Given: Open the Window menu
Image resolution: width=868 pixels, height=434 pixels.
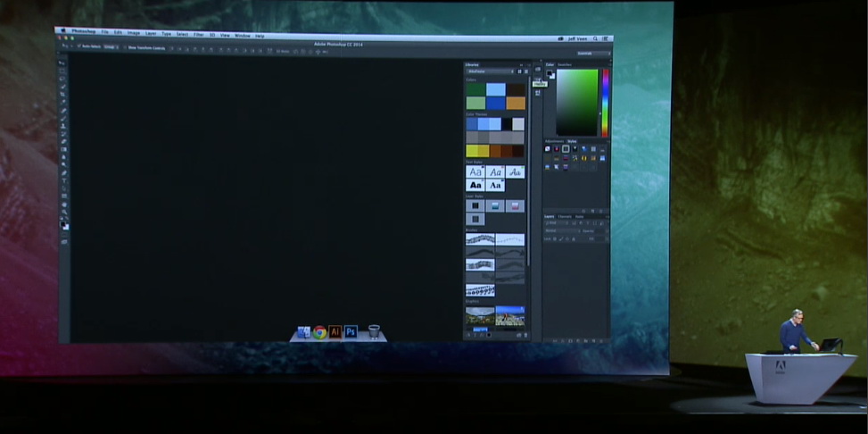Looking at the screenshot, I should pos(242,35).
